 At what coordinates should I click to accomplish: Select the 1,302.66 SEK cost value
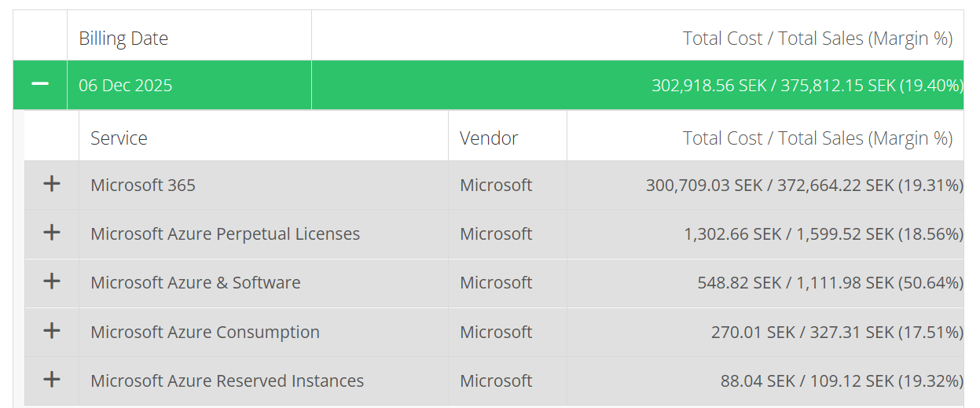click(824, 234)
